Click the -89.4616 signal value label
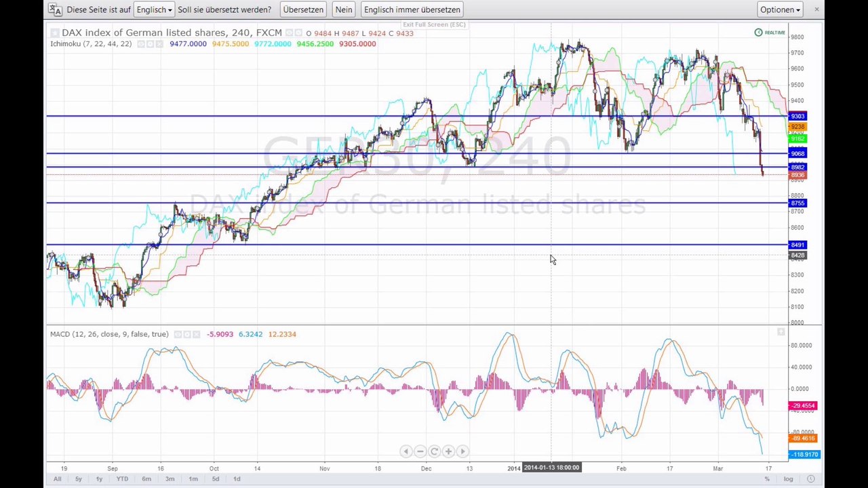868x488 pixels. point(803,439)
